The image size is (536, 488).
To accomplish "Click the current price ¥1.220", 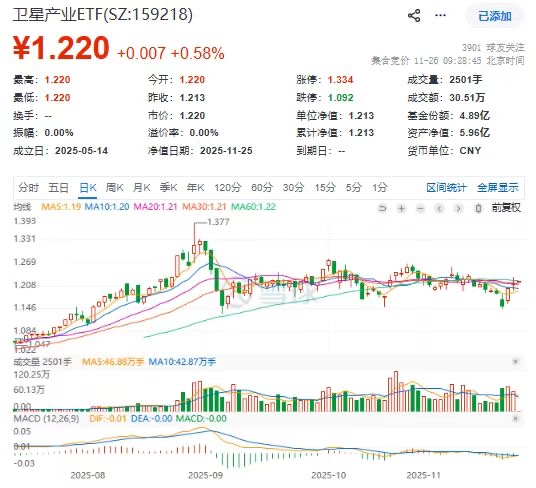I will pos(61,48).
